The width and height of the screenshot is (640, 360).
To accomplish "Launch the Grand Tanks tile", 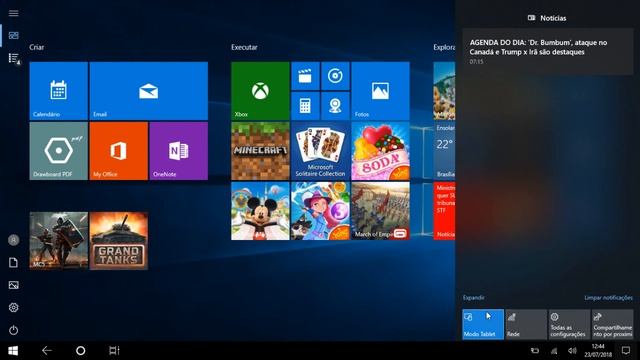I will point(118,241).
